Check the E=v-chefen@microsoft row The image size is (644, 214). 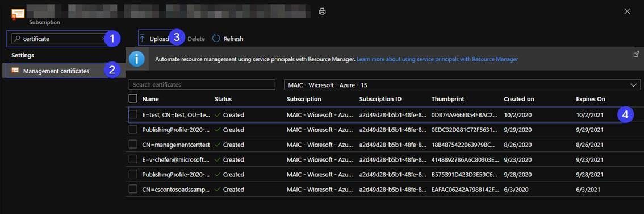(133, 159)
